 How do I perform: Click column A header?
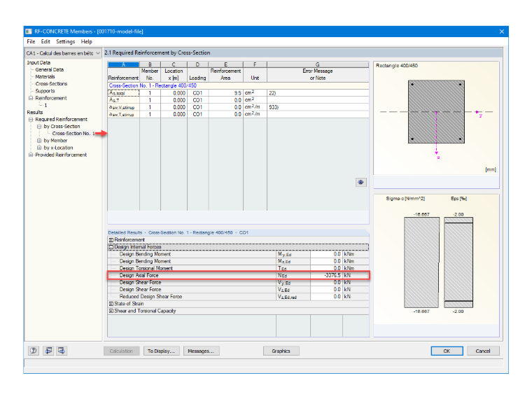point(123,64)
